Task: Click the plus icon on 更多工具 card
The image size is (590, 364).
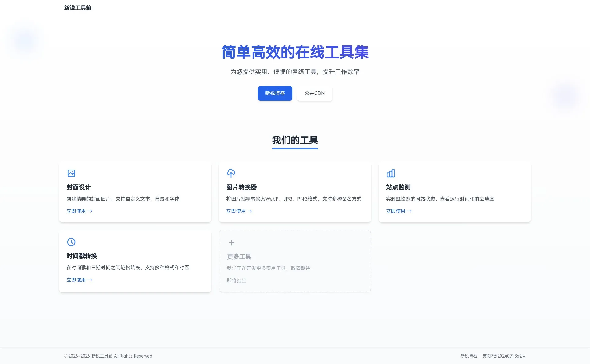Action: [232, 243]
